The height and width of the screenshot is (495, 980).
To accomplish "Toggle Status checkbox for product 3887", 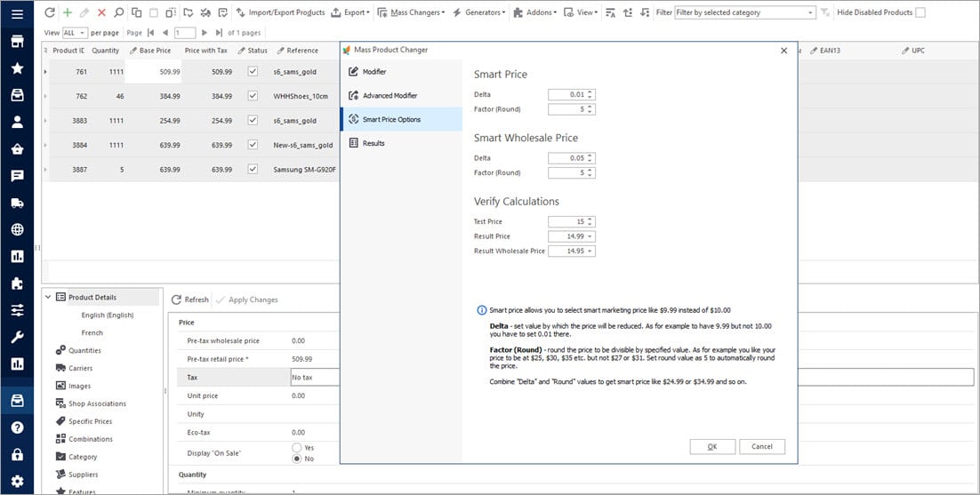I will click(x=253, y=169).
